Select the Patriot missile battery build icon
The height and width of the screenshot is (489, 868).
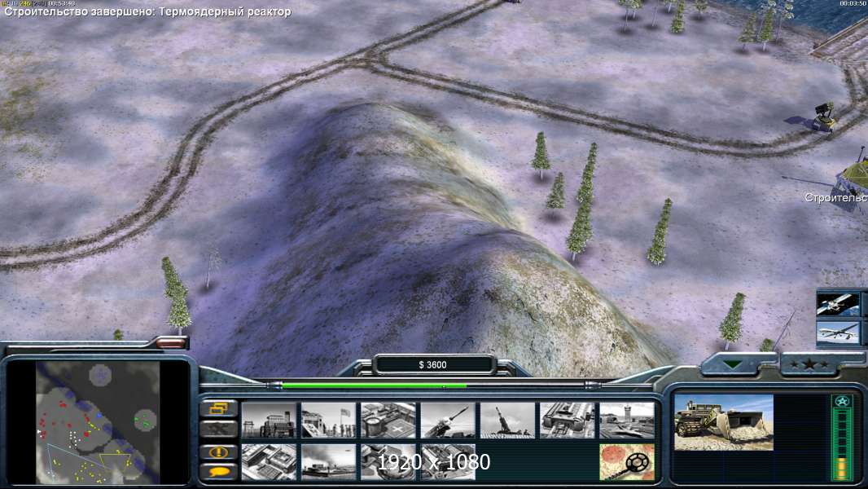pos(448,421)
